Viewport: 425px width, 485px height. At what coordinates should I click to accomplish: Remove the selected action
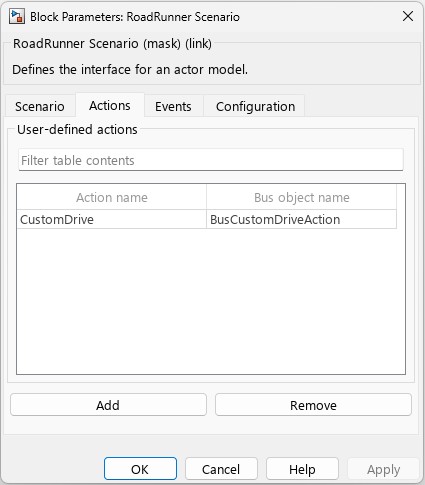click(313, 405)
